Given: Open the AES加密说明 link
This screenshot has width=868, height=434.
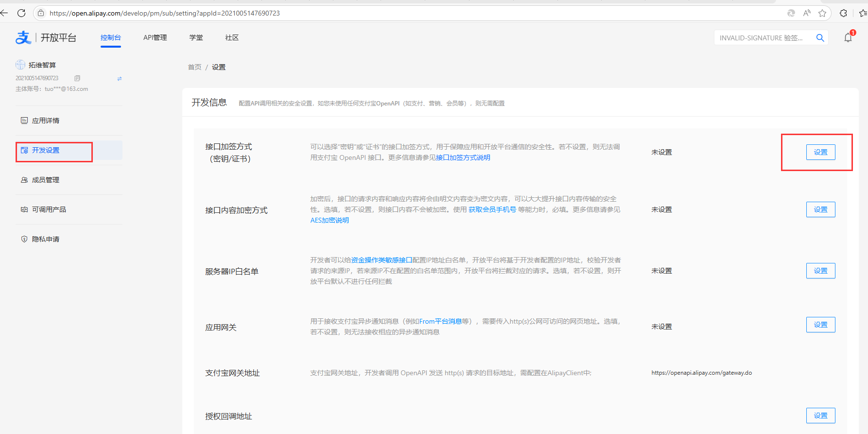Looking at the screenshot, I should (330, 220).
